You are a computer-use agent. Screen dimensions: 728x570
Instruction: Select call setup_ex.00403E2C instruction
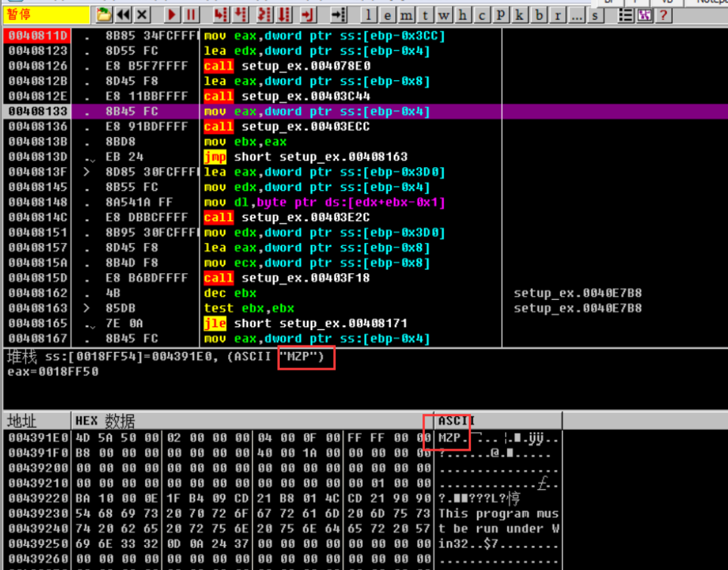tap(287, 217)
